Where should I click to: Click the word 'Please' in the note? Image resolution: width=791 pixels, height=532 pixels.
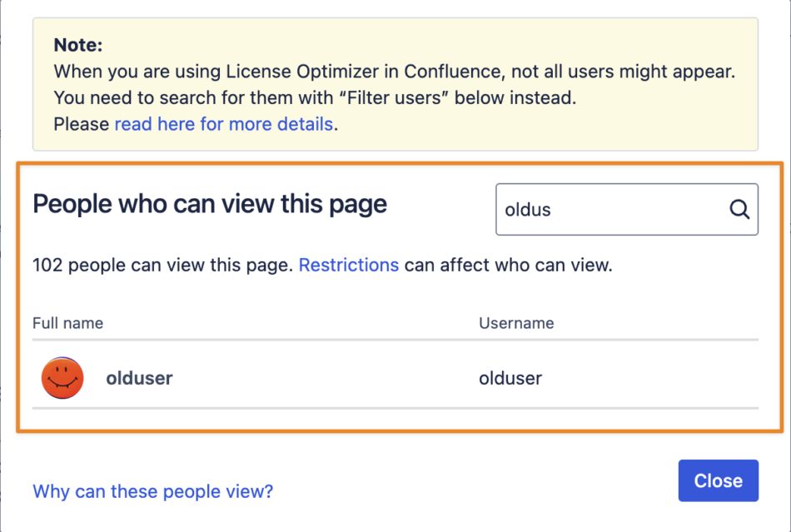pyautogui.click(x=82, y=124)
